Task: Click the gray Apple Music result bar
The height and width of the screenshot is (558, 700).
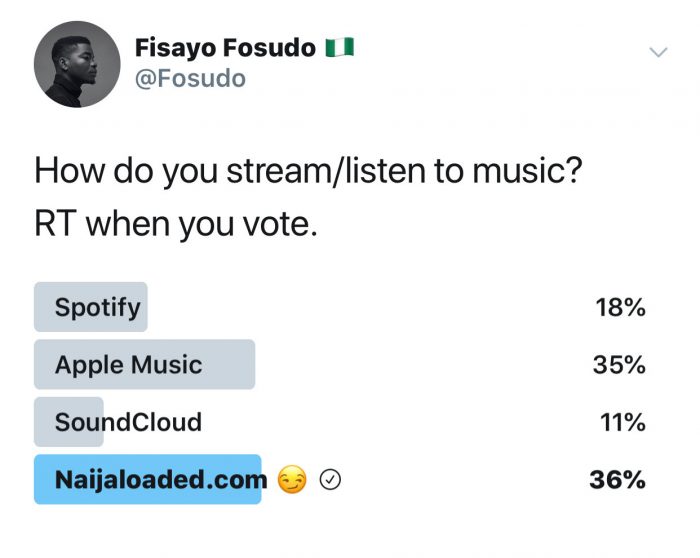Action: [145, 364]
